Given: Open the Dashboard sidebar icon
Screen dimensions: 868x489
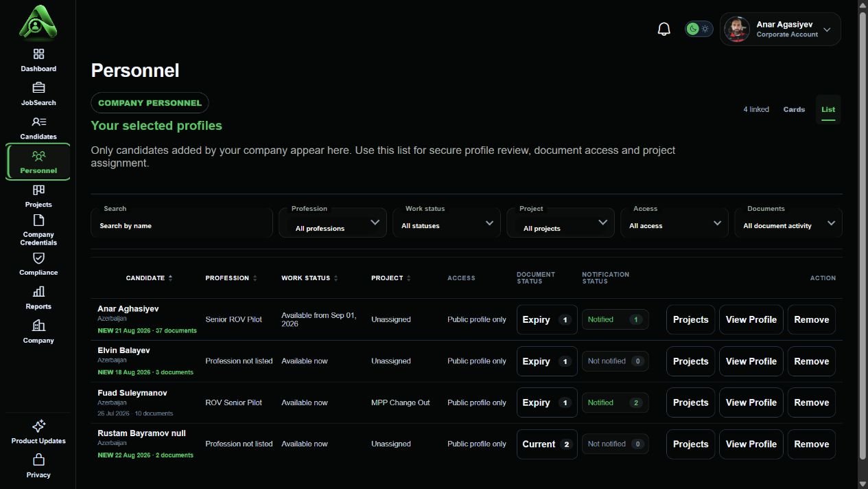Looking at the screenshot, I should coord(38,54).
